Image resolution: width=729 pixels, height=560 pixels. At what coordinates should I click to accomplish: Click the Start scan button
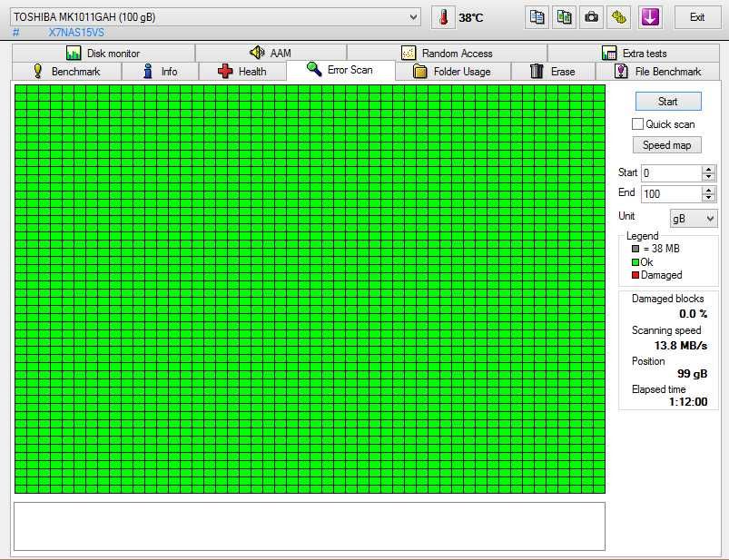668,102
